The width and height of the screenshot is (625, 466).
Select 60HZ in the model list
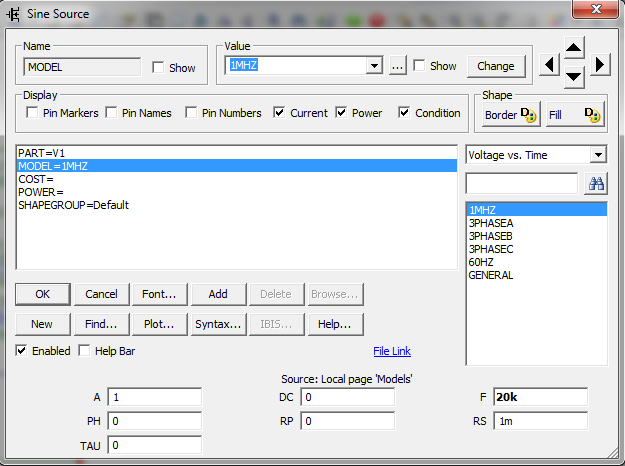(x=536, y=262)
